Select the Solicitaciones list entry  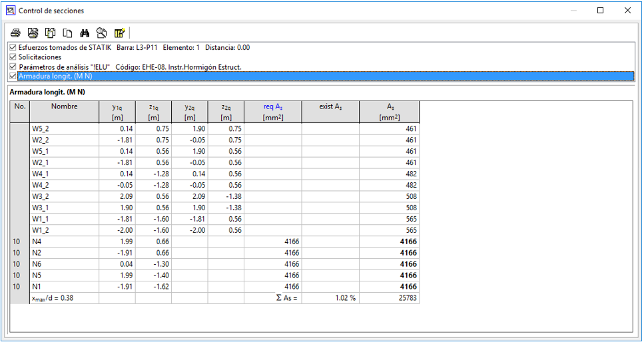[40, 57]
